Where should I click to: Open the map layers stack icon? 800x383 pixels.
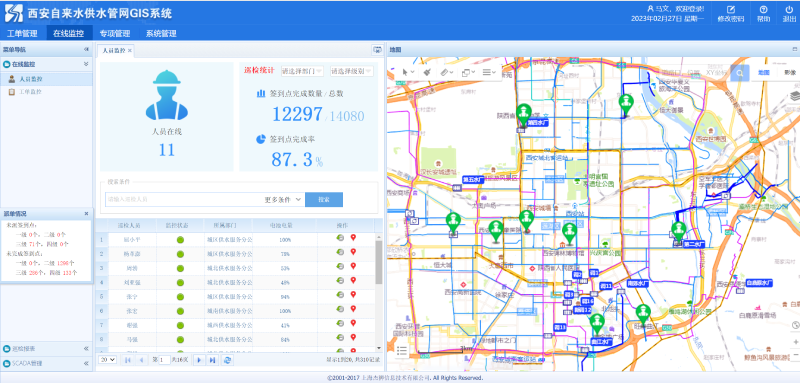[794, 96]
